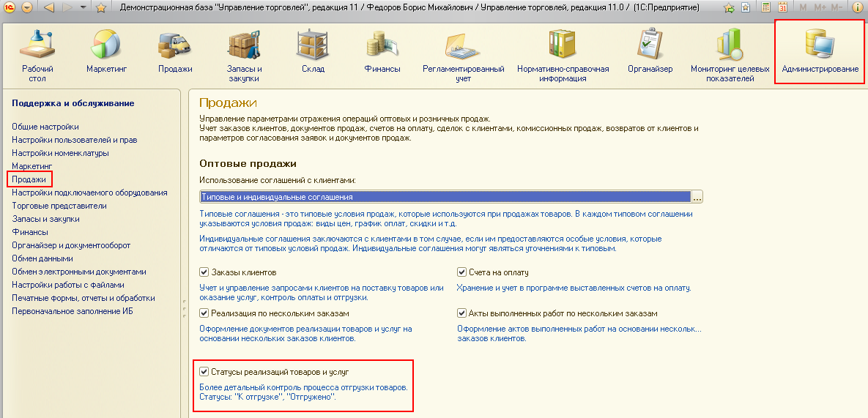Toggle Реализация по нескольким заказам checkbox
Viewport: 868px width, 418px height.
[204, 313]
